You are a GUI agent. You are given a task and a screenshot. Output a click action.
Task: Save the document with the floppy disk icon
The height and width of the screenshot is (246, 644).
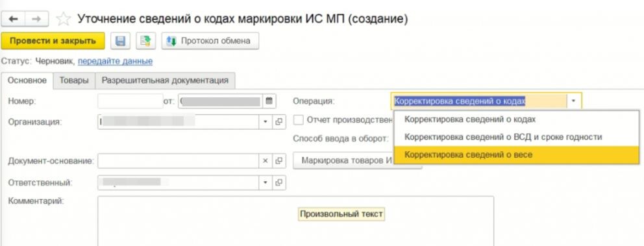click(120, 41)
